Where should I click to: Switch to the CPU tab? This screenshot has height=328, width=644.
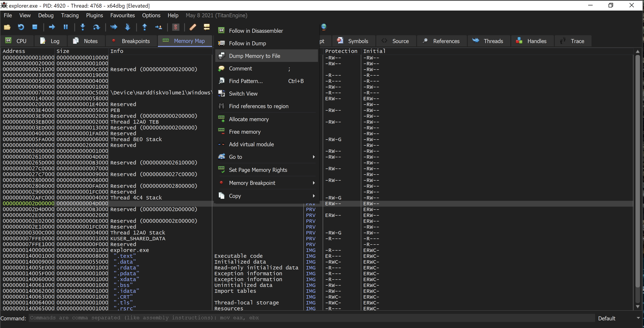coord(17,41)
